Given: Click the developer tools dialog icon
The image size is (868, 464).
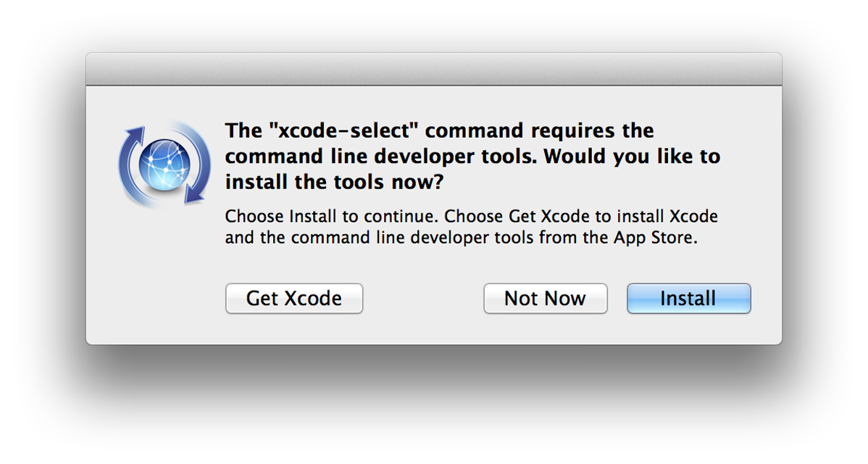Looking at the screenshot, I should [x=164, y=164].
